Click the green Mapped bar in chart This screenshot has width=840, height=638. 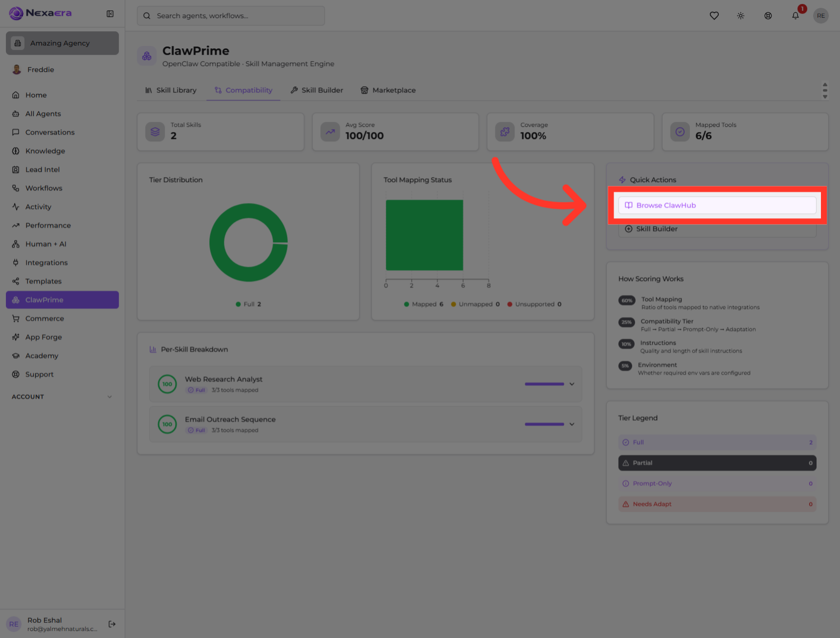click(x=424, y=235)
